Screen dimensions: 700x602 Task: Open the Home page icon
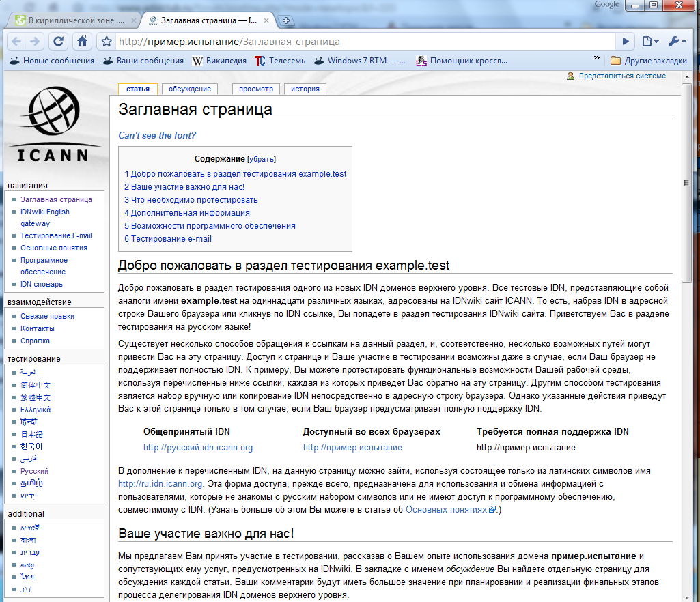pyautogui.click(x=82, y=42)
